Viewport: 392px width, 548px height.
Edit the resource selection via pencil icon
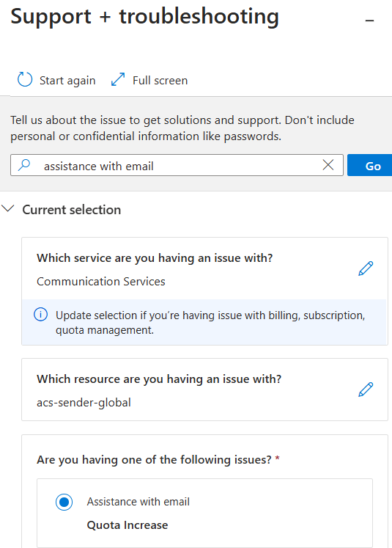[x=366, y=390]
